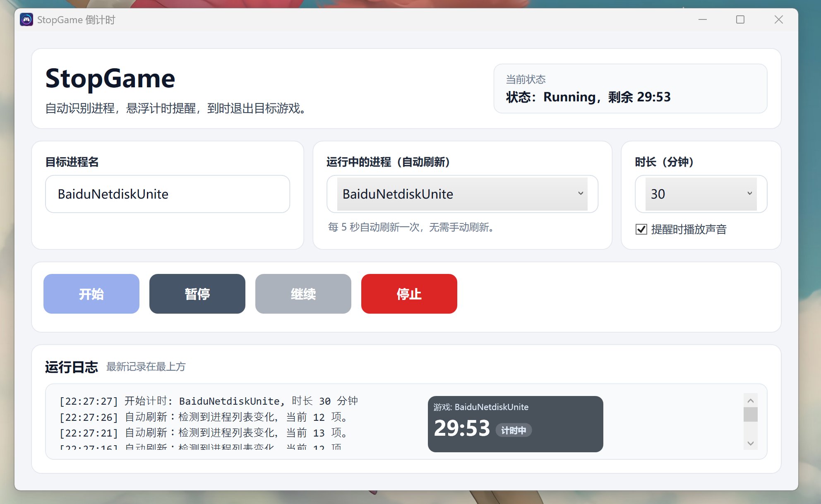Click the target process name input field

167,194
